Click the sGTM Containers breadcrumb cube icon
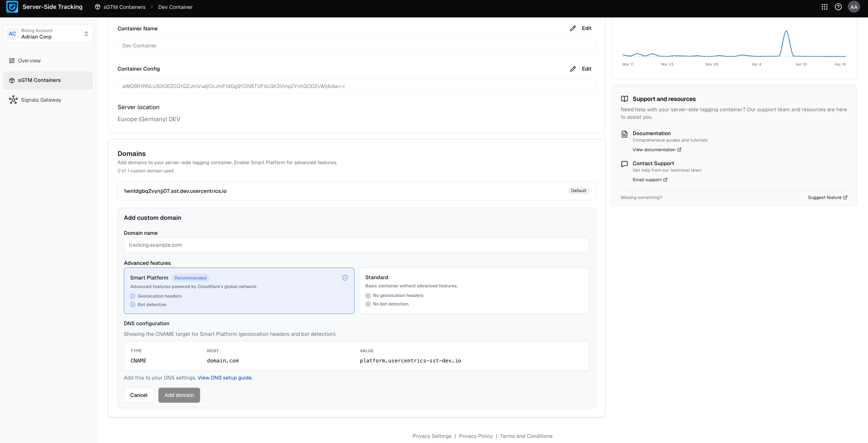This screenshot has width=868, height=443. coord(98,7)
